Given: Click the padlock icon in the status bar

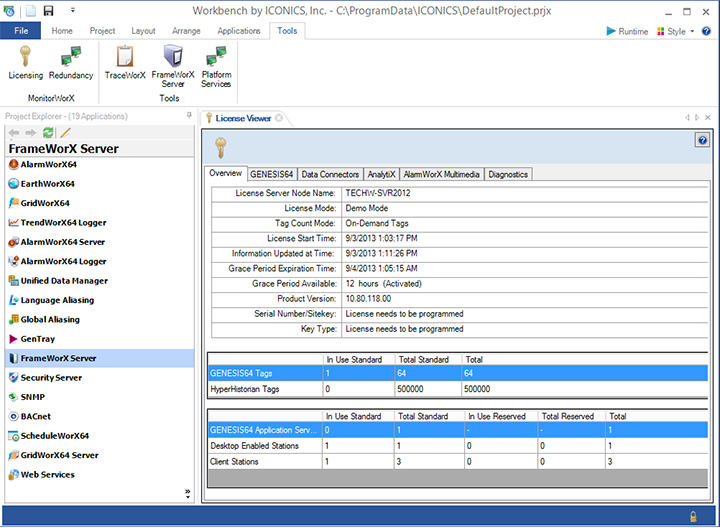Looking at the screenshot, I should coord(693,516).
